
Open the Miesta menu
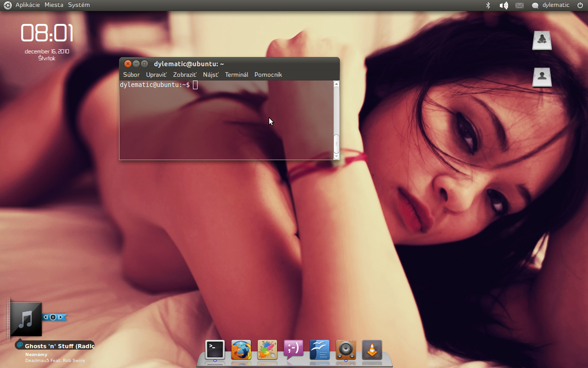(54, 5)
